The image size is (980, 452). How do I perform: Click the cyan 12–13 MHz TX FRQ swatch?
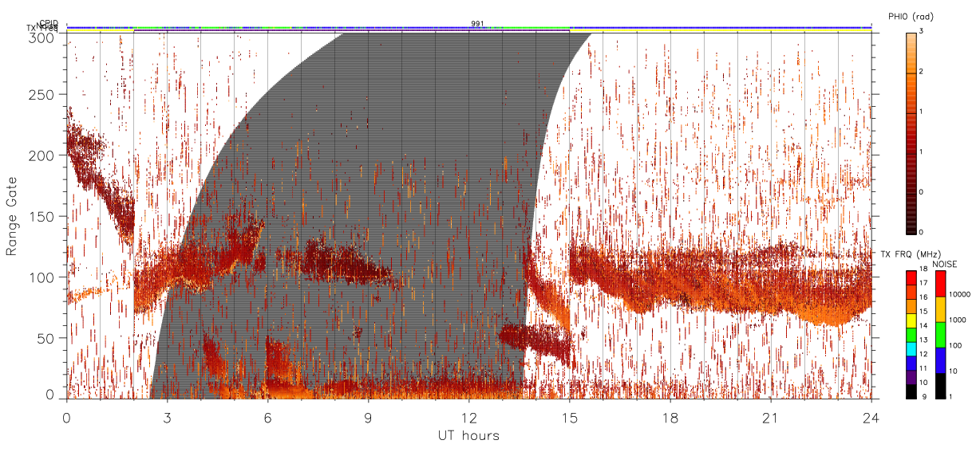[x=911, y=349]
